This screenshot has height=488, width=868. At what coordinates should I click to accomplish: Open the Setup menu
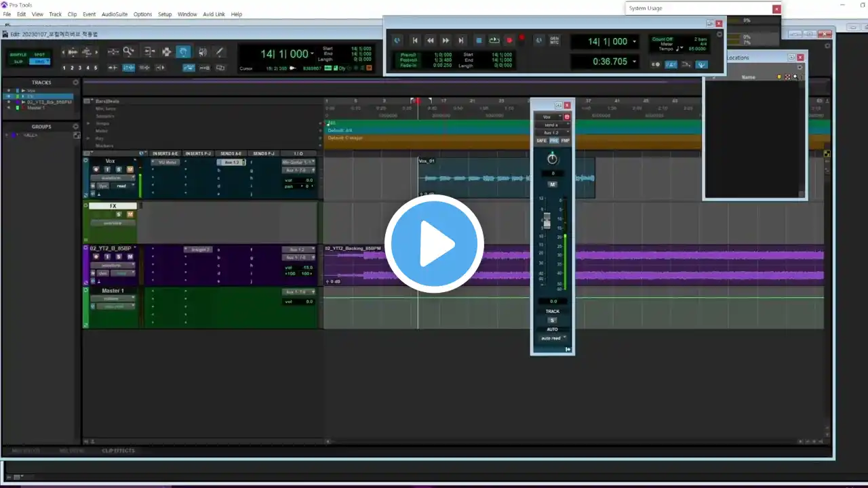165,14
